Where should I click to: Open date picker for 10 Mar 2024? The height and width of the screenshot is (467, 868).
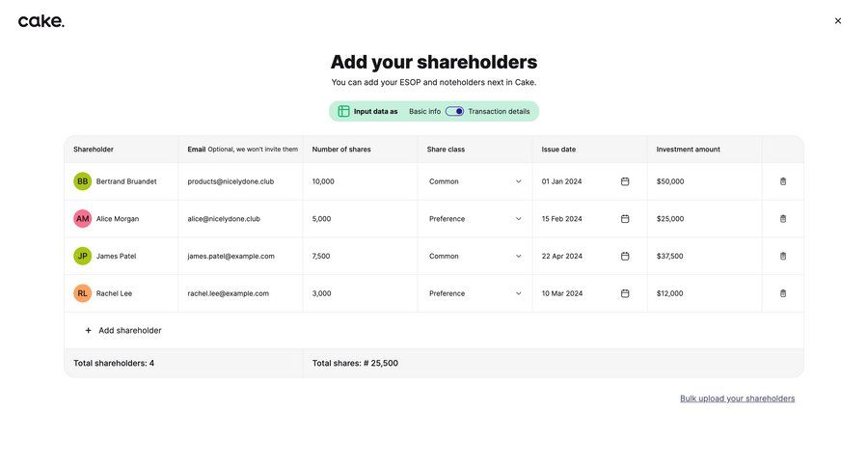625,293
